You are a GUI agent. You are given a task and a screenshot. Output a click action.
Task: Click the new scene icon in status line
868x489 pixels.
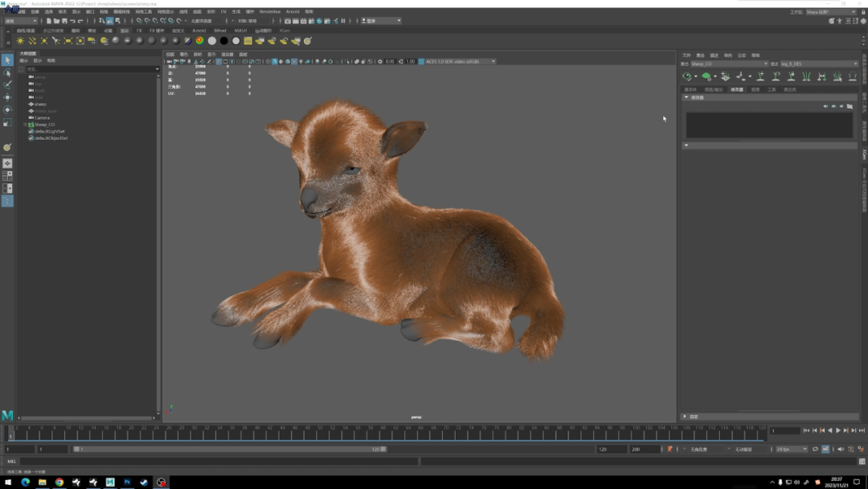pos(49,21)
